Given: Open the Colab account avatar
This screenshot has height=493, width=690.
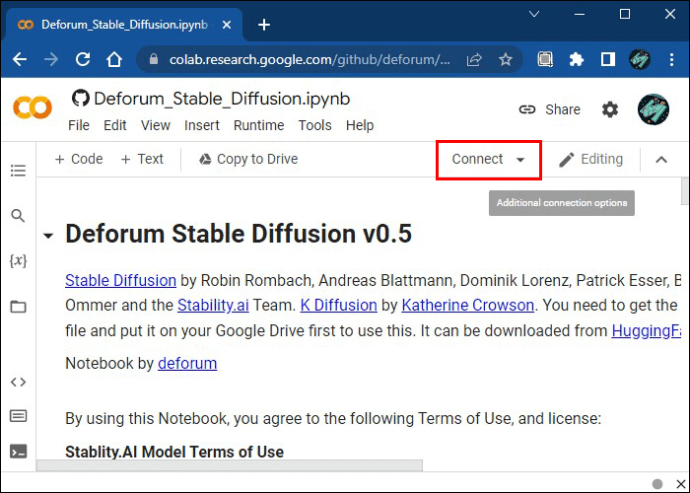Looking at the screenshot, I should point(653,109).
